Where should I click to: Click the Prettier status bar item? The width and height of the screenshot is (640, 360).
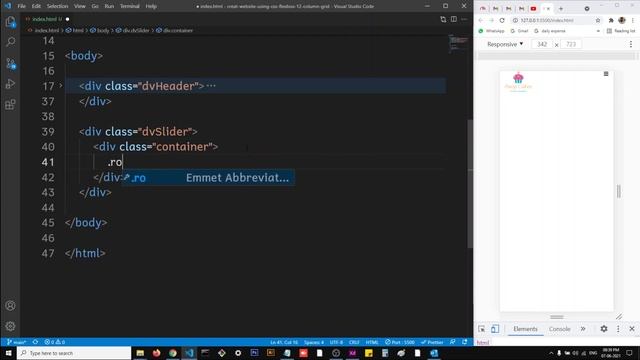point(432,342)
